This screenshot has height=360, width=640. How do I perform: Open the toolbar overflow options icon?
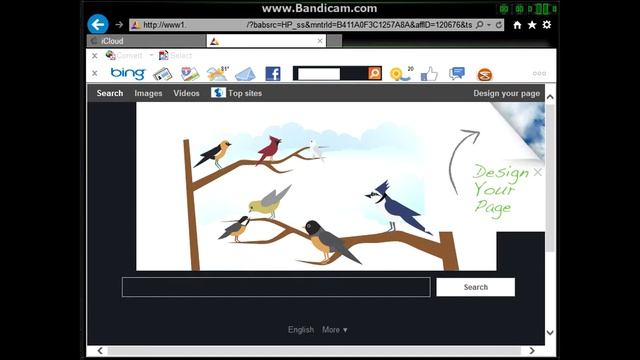coord(539,73)
